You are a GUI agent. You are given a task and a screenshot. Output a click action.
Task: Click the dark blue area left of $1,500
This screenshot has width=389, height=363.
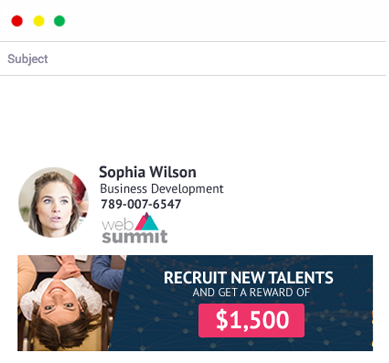click(157, 320)
